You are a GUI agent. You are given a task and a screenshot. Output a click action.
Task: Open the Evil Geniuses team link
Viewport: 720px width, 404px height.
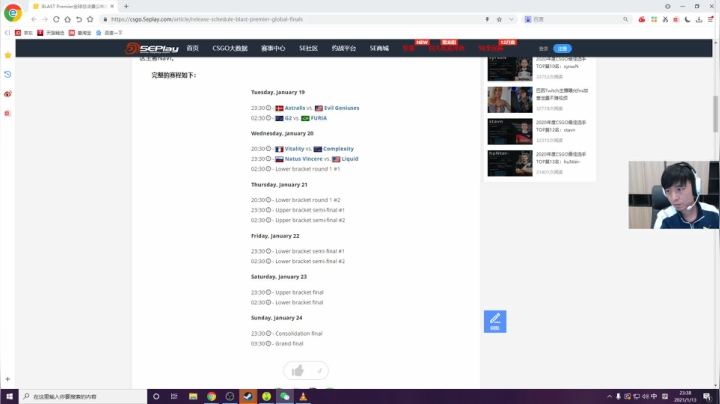[x=342, y=108]
